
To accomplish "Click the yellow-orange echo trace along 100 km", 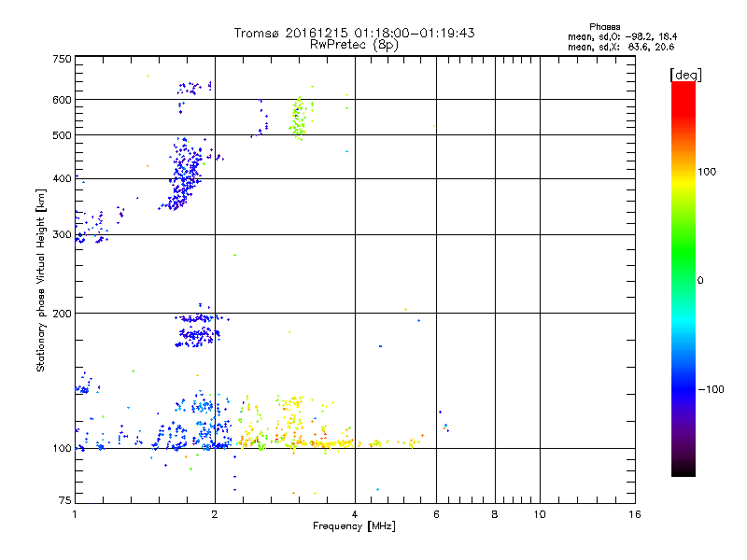I will point(329,443).
